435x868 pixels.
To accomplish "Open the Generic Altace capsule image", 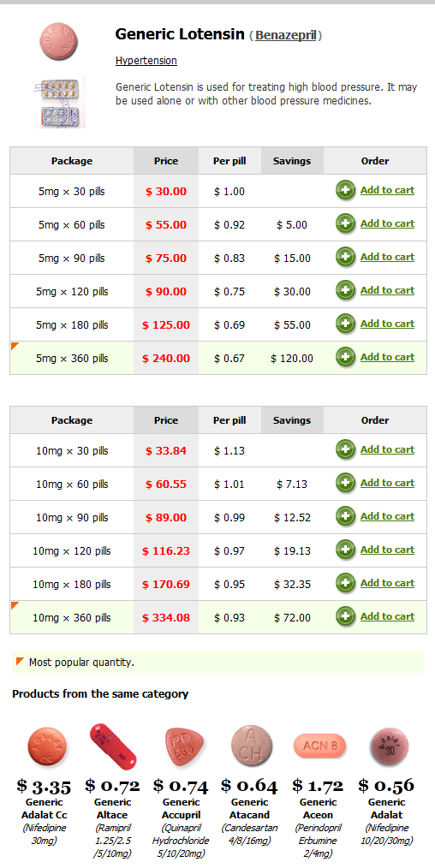I will tap(113, 746).
